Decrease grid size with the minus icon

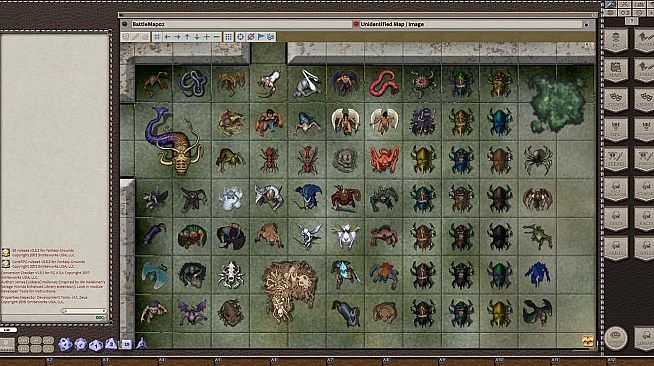pyautogui.click(x=216, y=37)
